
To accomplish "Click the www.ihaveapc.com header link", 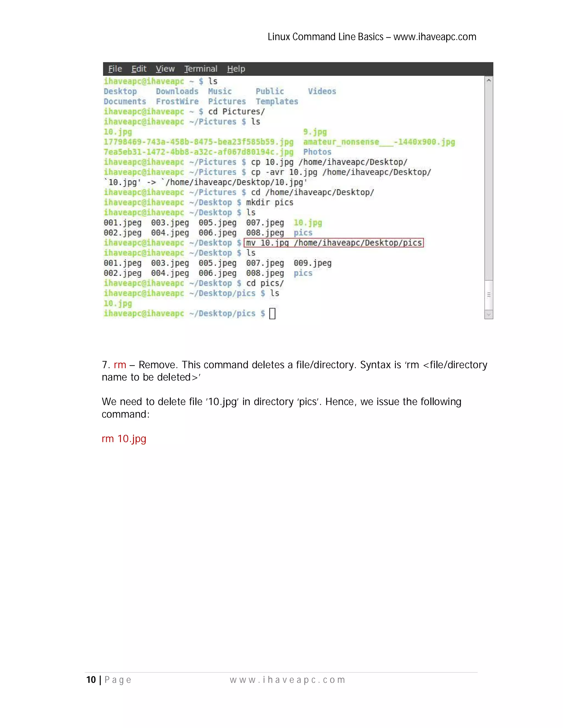I will coord(435,37).
